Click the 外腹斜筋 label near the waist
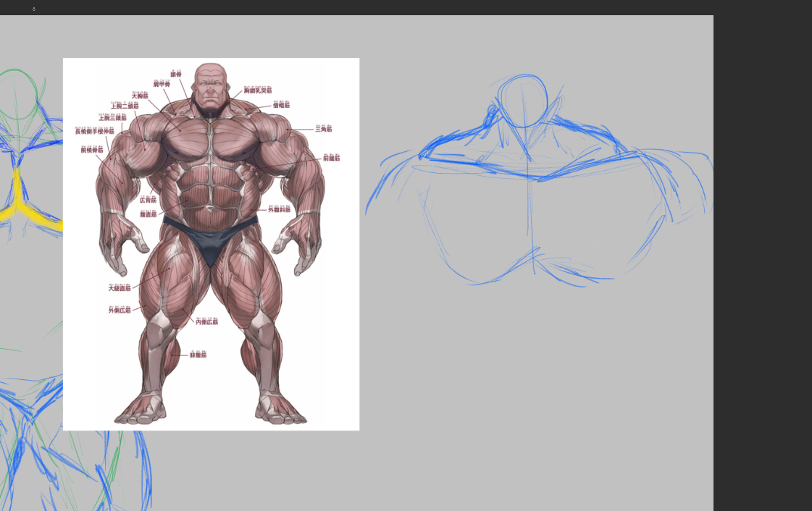The width and height of the screenshot is (812, 511). (x=279, y=209)
